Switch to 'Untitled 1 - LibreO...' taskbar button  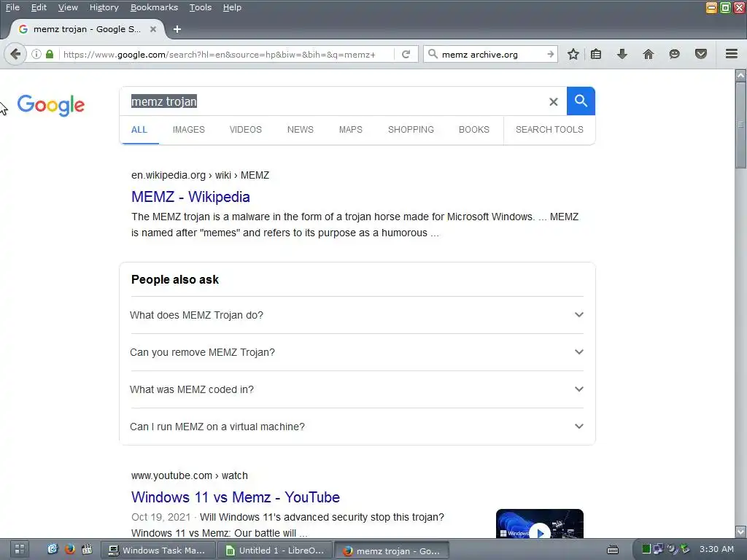(x=276, y=551)
